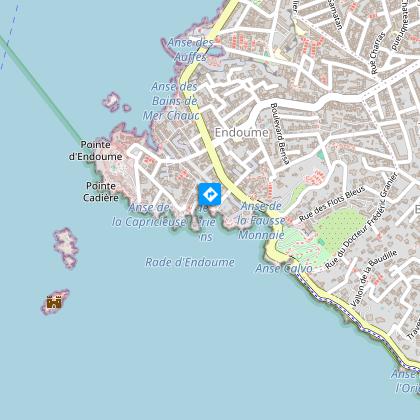Click the Boulevard Bensa street label
This screenshot has height=420, width=420.
[x=279, y=134]
